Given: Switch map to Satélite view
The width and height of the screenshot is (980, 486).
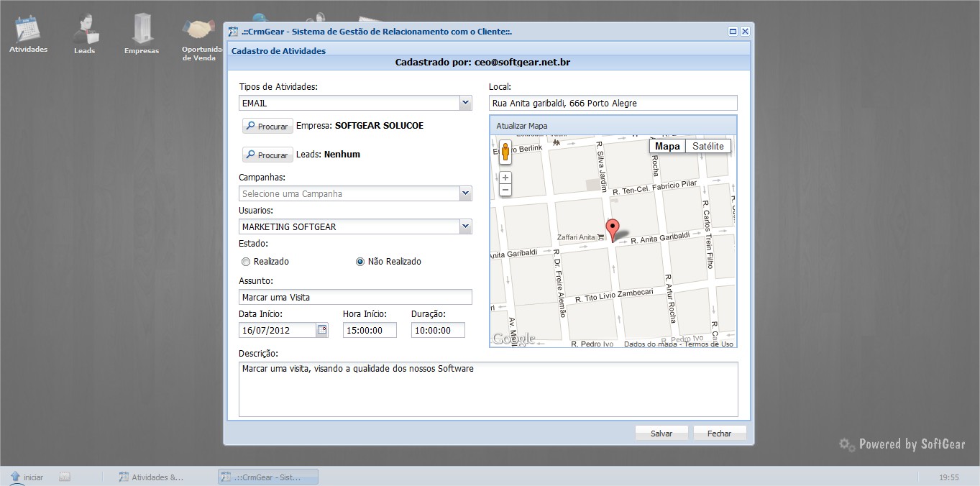Looking at the screenshot, I should pyautogui.click(x=707, y=146).
